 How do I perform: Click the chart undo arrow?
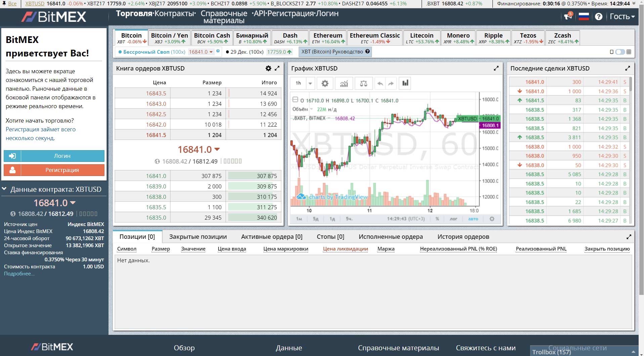tap(380, 83)
